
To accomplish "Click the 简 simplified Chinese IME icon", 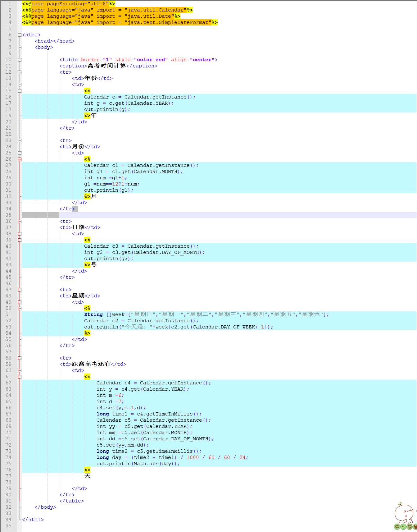I will point(410,527).
